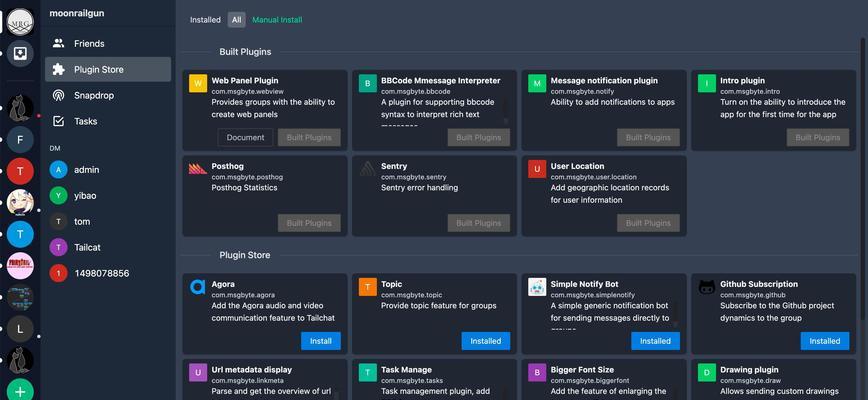Add a new group with plus button
The image size is (868, 400).
[20, 391]
